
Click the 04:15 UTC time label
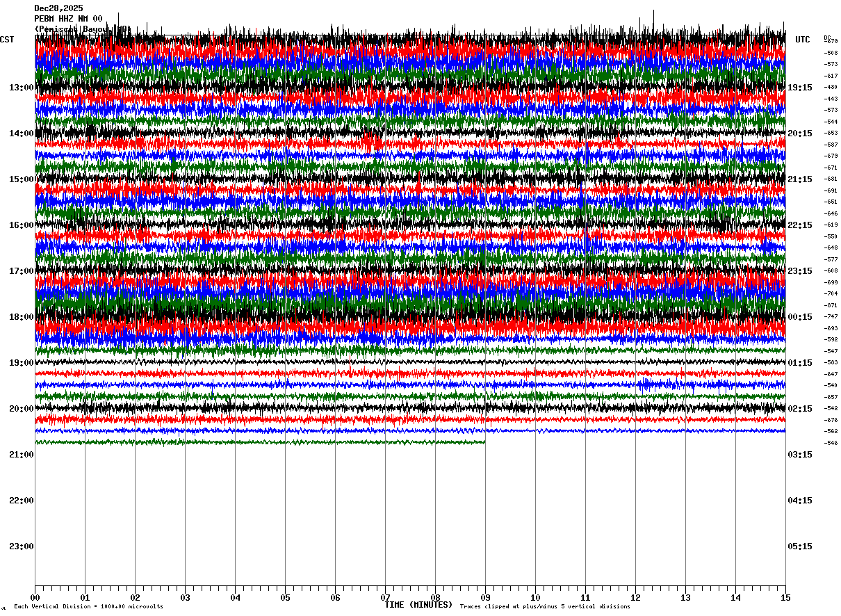point(800,501)
